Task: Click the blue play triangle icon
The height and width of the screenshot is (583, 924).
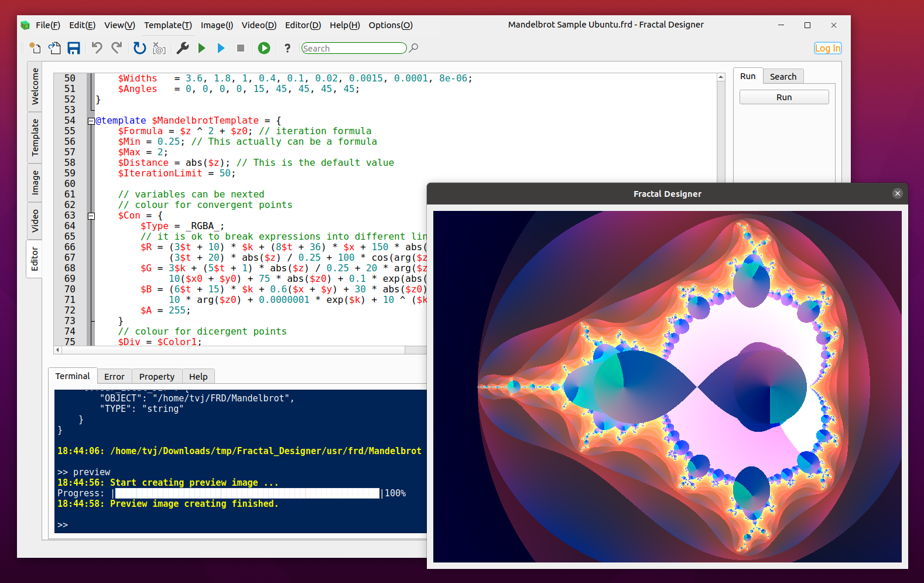Action: pos(221,48)
